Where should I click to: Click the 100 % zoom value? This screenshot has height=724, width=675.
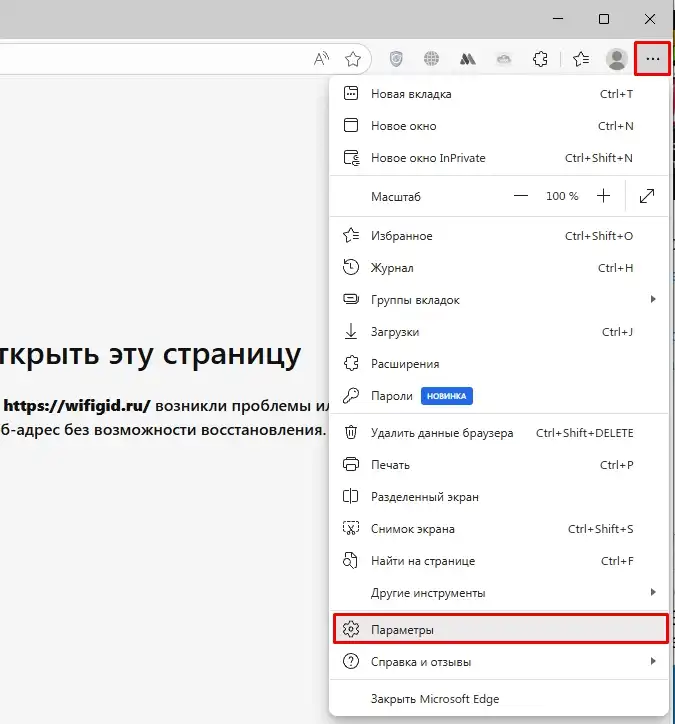pos(562,196)
